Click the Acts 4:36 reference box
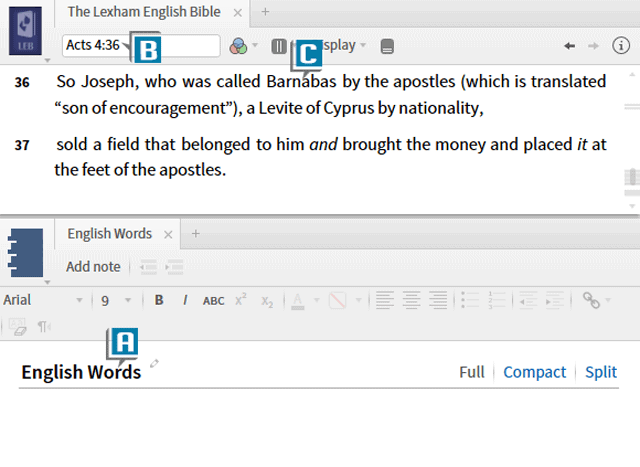This screenshot has width=640, height=467. [x=141, y=45]
